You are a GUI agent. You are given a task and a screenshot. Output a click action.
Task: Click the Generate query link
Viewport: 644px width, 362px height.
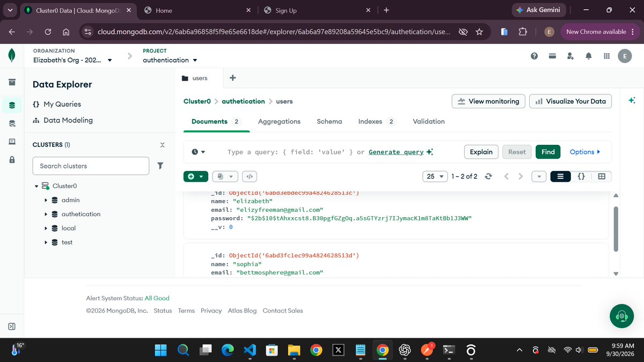[x=397, y=152]
